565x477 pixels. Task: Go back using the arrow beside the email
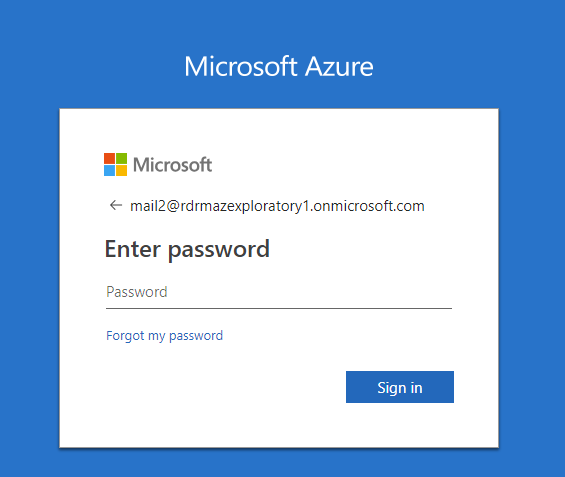(x=116, y=205)
